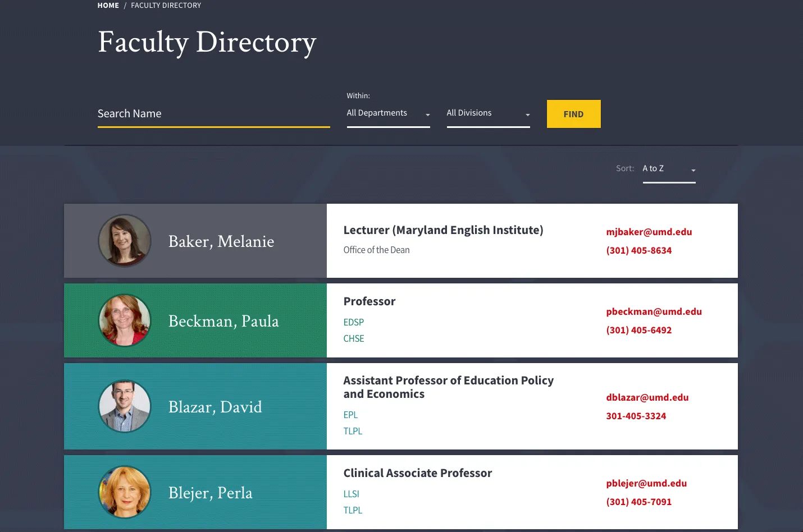Open Perla Blejer's profile photo
Viewport: 803px width, 532px height.
125,492
